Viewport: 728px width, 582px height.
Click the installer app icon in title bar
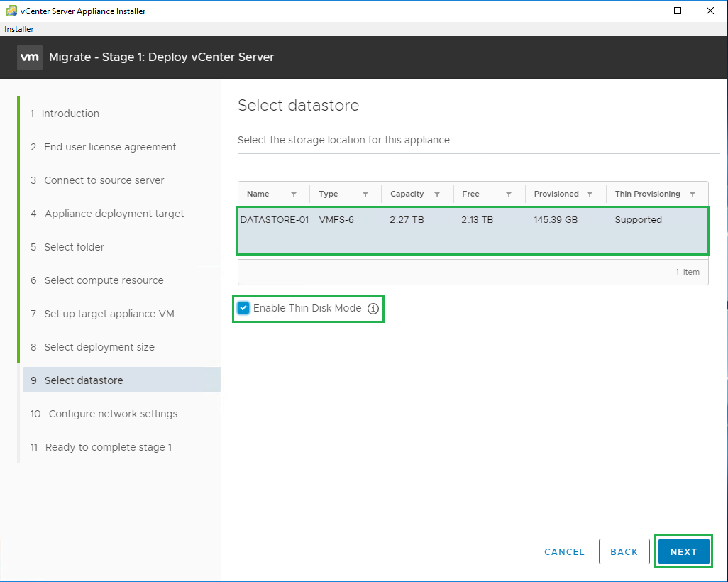pos(11,11)
